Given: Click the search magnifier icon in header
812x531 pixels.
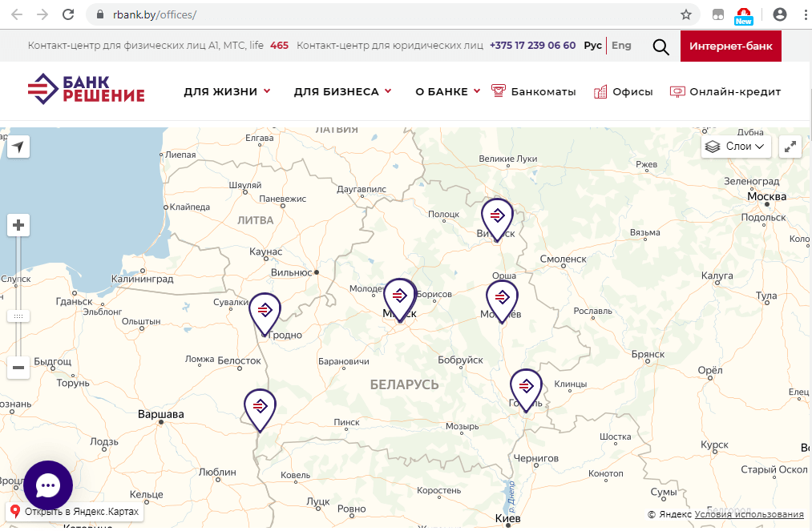Looking at the screenshot, I should [661, 46].
